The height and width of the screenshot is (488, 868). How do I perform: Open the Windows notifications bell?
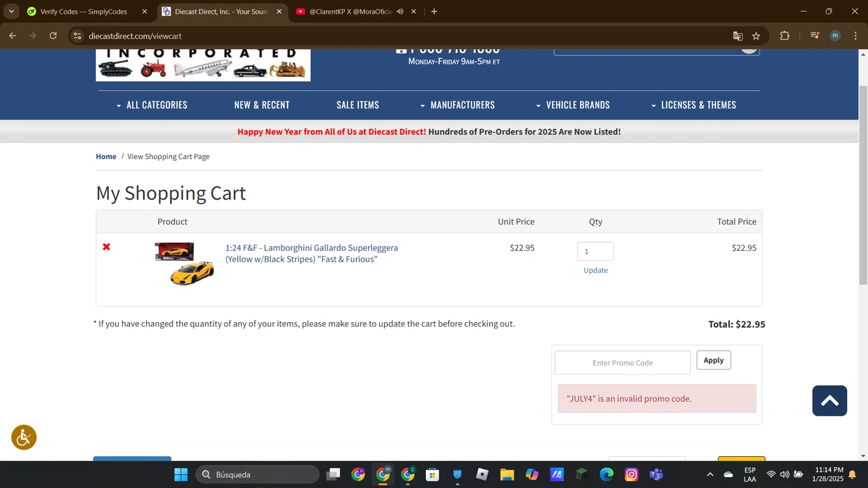tap(852, 475)
